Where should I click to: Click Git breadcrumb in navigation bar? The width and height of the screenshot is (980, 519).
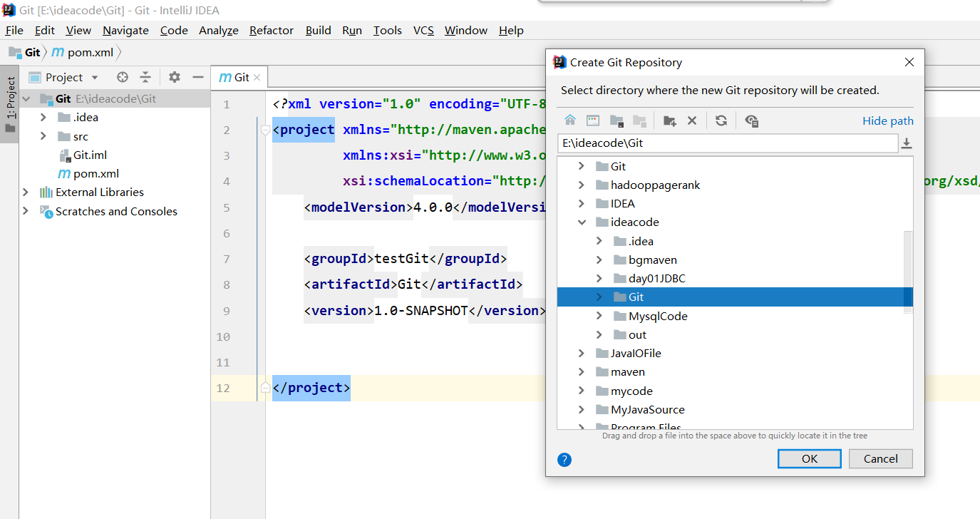pos(25,52)
